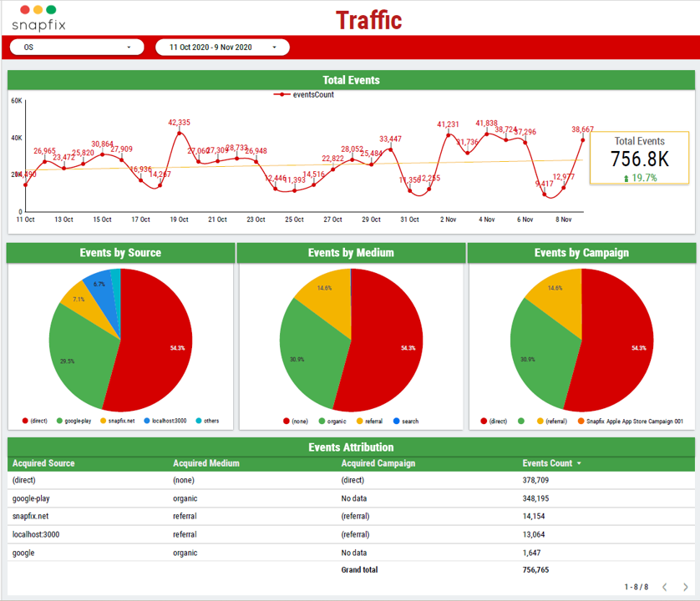Click the 1,647 events count cell
Image resolution: width=700 pixels, height=601 pixels.
click(531, 553)
